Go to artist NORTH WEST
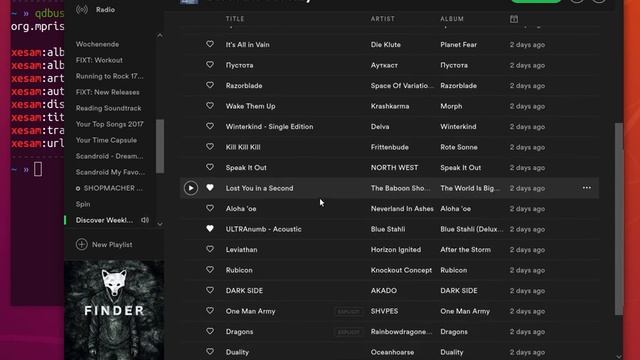This screenshot has width=640, height=360. pos(394,167)
